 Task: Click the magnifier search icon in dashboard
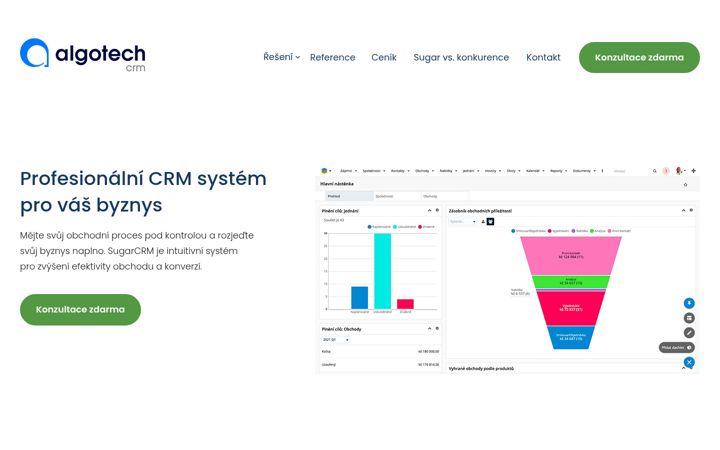(x=655, y=171)
